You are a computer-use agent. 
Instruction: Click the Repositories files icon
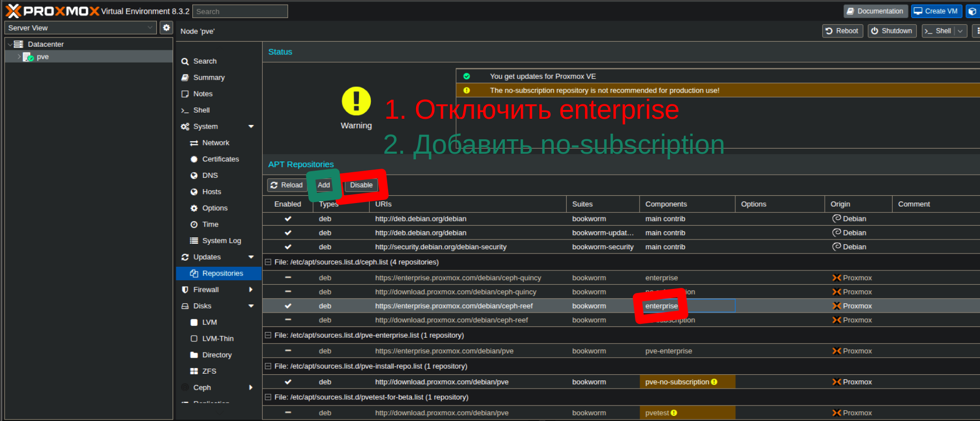pyautogui.click(x=194, y=273)
